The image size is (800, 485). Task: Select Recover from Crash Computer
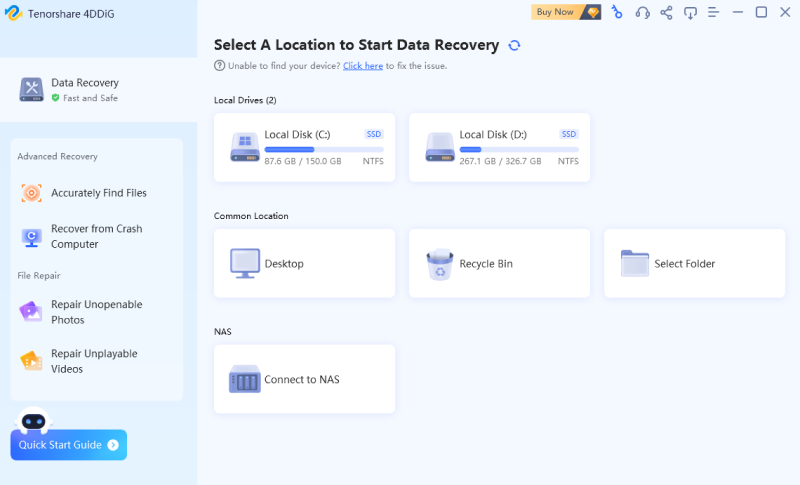pos(96,236)
